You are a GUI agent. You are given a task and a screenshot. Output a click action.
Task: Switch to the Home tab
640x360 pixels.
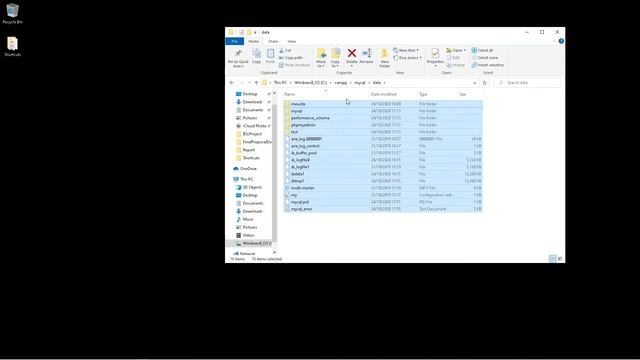coord(253,42)
